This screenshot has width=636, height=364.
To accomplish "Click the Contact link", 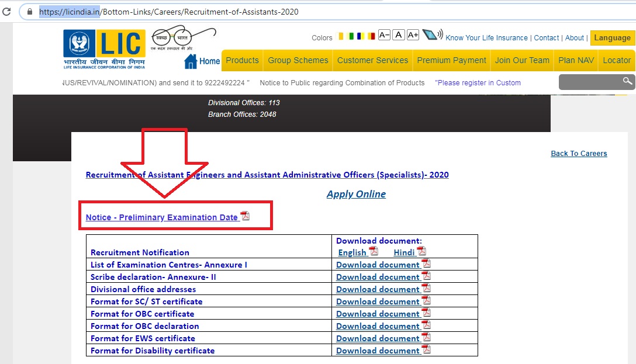I will point(547,38).
